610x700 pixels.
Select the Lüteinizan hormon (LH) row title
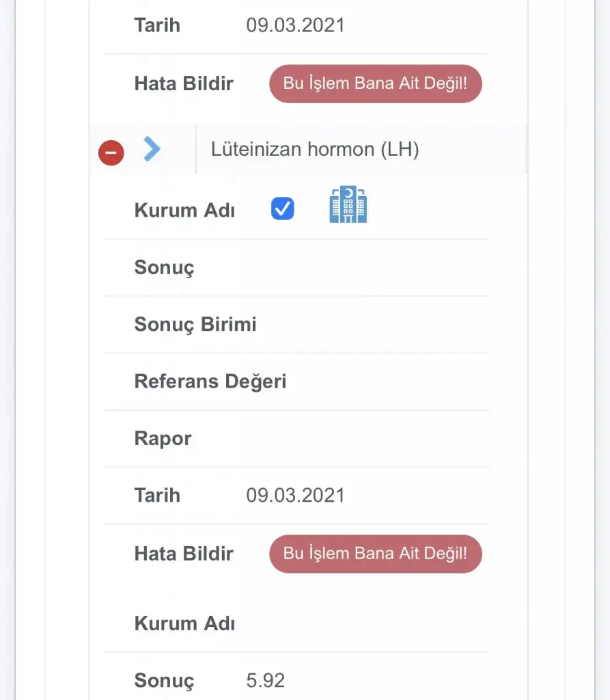(315, 150)
